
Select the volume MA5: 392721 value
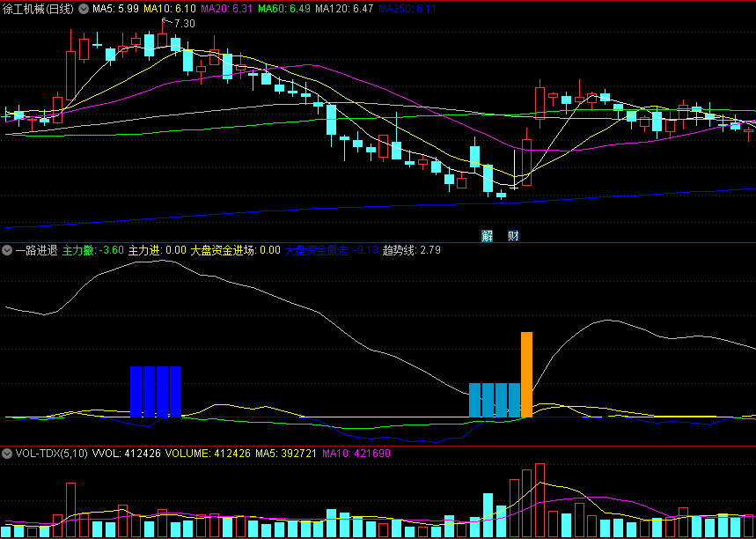pyautogui.click(x=284, y=453)
